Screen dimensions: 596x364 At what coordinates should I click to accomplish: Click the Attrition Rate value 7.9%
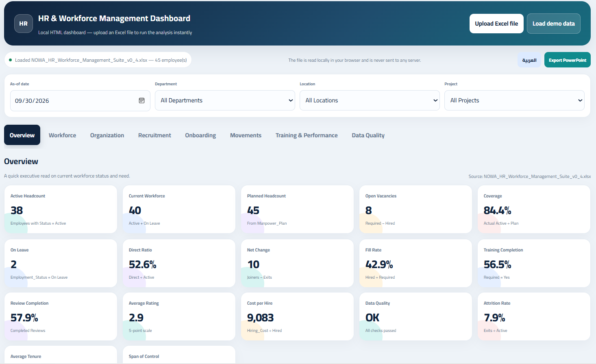coord(494,318)
